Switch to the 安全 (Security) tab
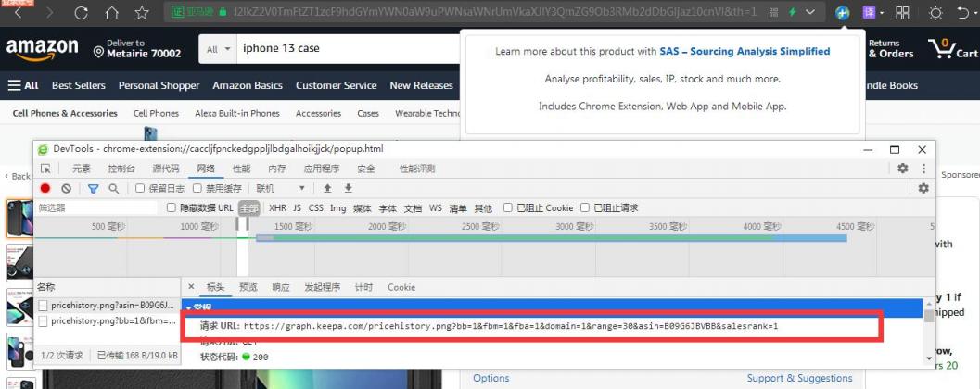The image size is (980, 389). (x=366, y=169)
